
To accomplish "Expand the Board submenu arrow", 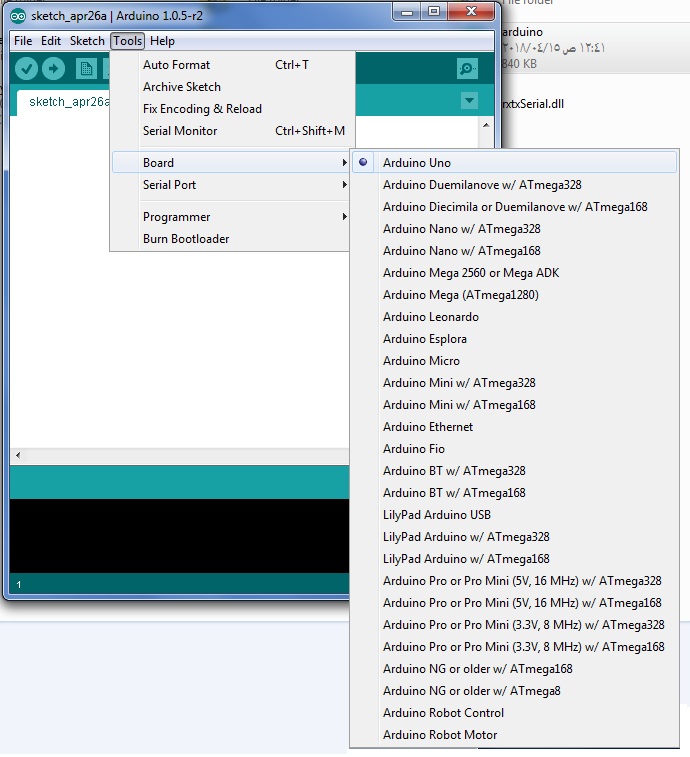I will click(x=344, y=163).
